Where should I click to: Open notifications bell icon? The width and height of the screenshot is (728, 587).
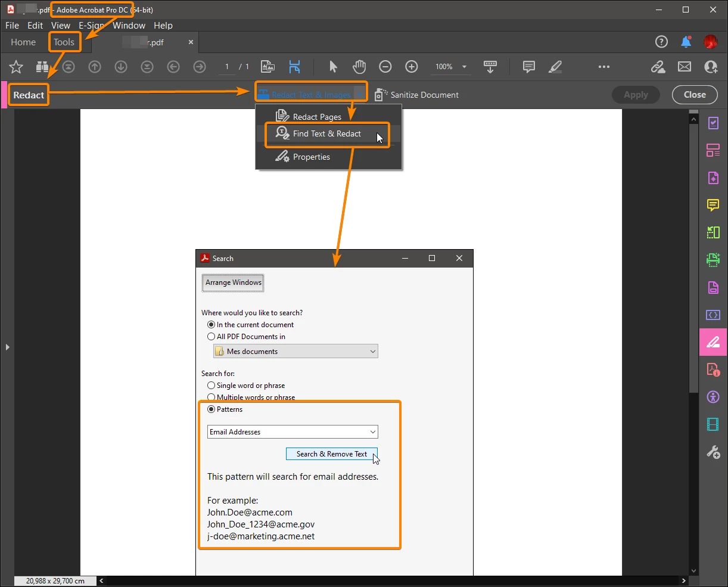click(686, 42)
